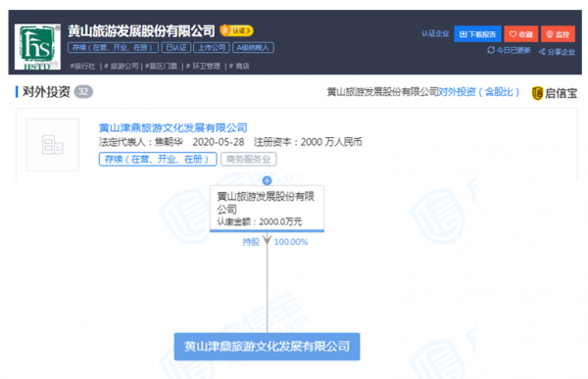Screen dimensions: 588x379
Task: Open 黄山津鼎旅游文化发展有限公司 company link
Action: pyautogui.click(x=172, y=128)
